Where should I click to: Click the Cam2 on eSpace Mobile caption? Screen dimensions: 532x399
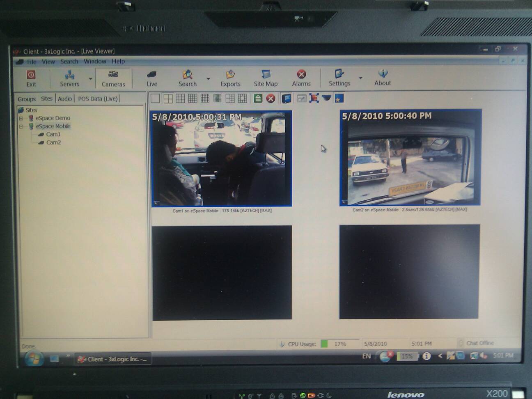point(410,209)
